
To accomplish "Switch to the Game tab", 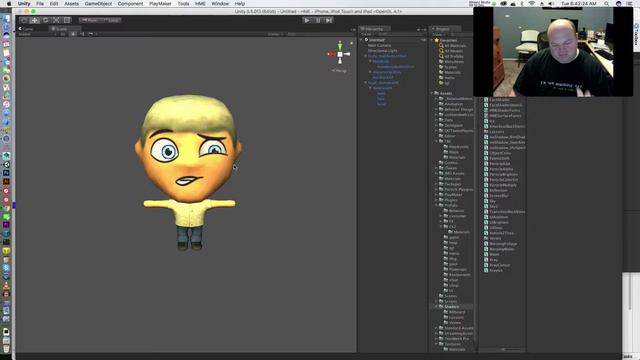I will (26, 29).
